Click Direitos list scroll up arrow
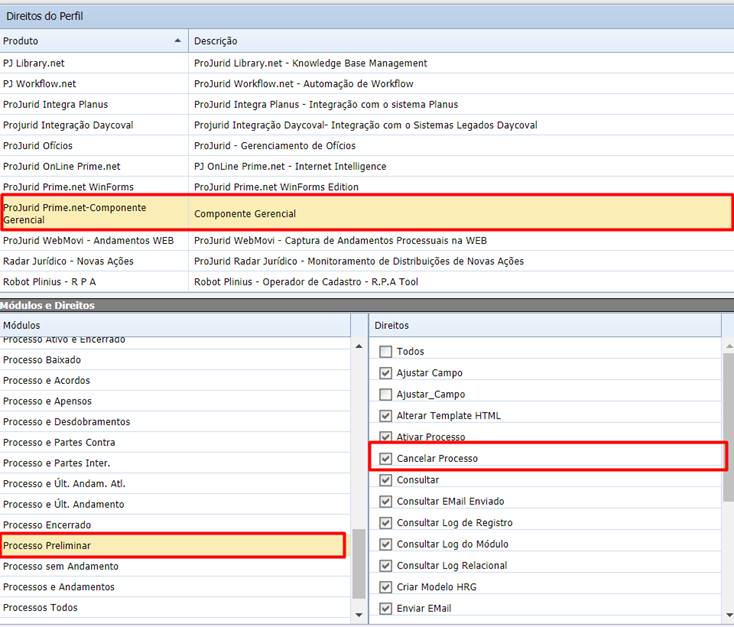734x627 pixels. tap(729, 347)
